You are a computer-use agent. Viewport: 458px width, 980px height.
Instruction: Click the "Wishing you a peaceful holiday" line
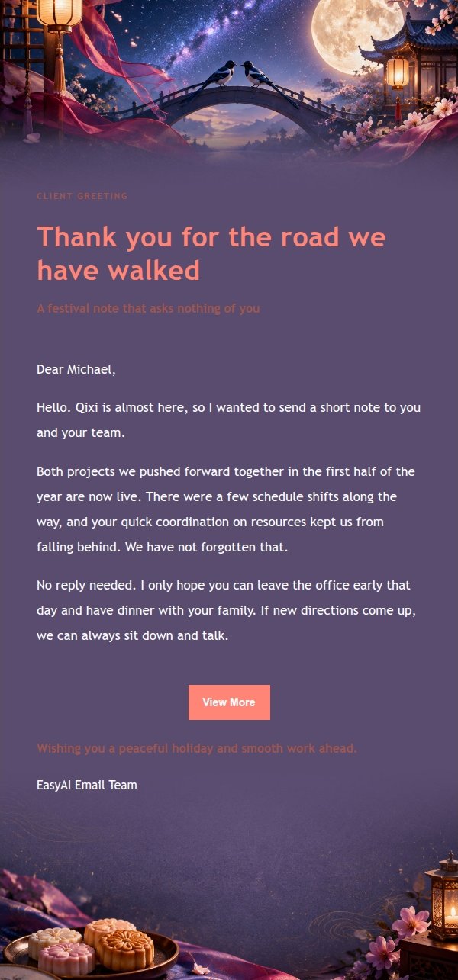coord(197,749)
